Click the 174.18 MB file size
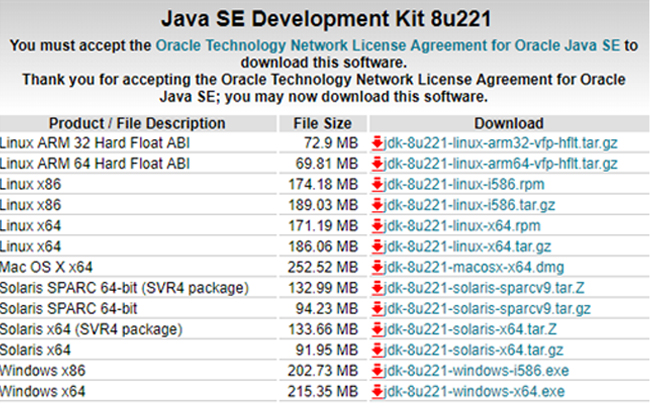Image resolution: width=650 pixels, height=409 pixels. [323, 184]
